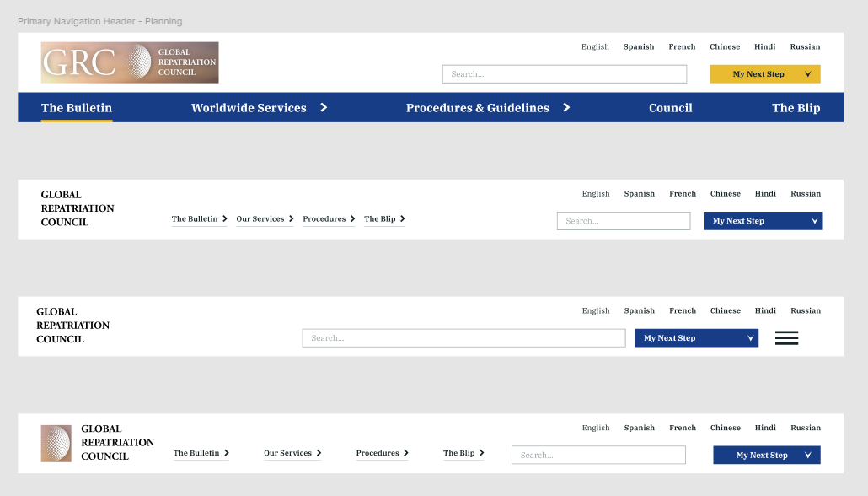
Task: Click the GRC logo in the first header
Action: click(130, 62)
